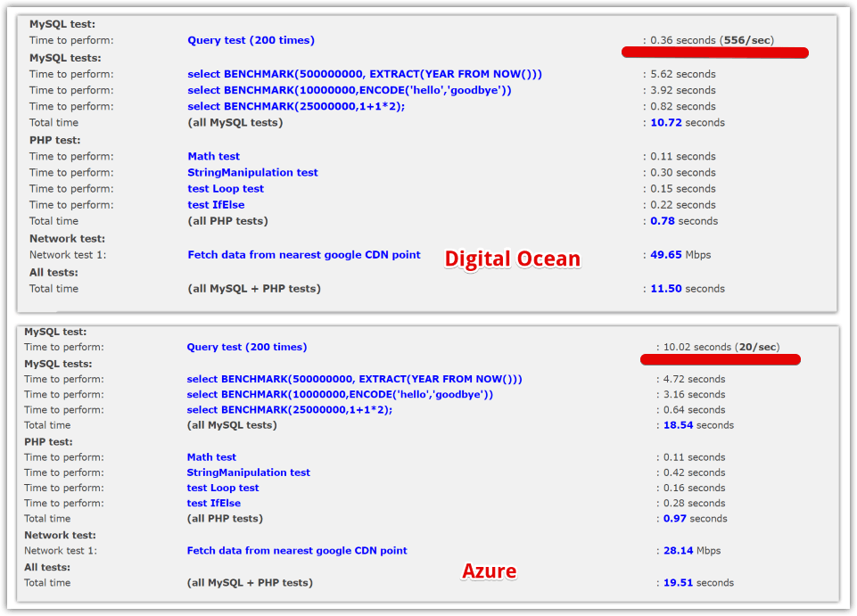Click the "28.14 Mbps" network result
Screen dimensions: 857x616
tap(692, 551)
